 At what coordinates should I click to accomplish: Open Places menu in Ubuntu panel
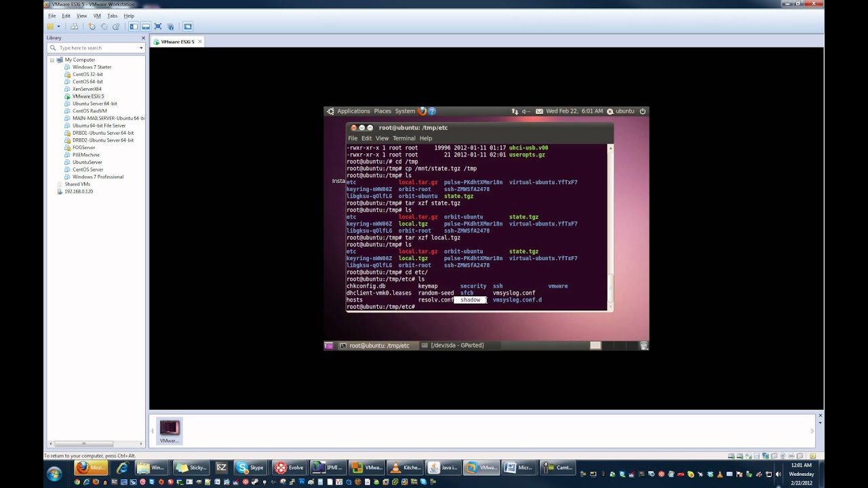point(382,111)
